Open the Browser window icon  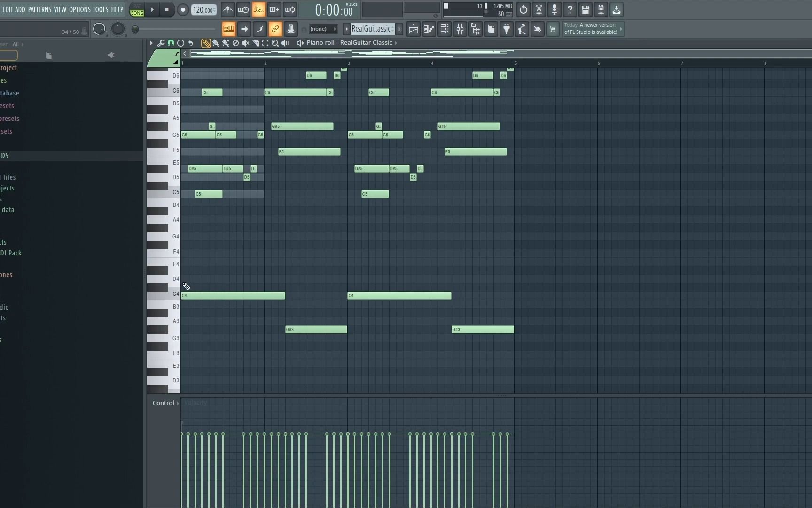pyautogui.click(x=476, y=29)
